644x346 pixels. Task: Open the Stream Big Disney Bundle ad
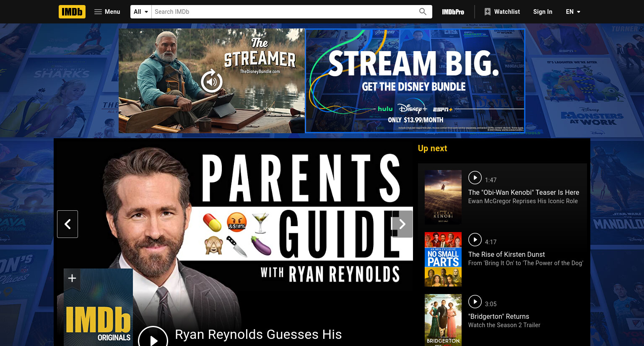[x=415, y=81]
